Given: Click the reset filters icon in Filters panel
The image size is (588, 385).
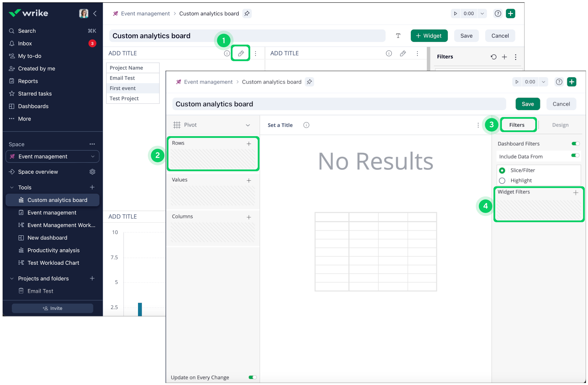Looking at the screenshot, I should pyautogui.click(x=493, y=57).
